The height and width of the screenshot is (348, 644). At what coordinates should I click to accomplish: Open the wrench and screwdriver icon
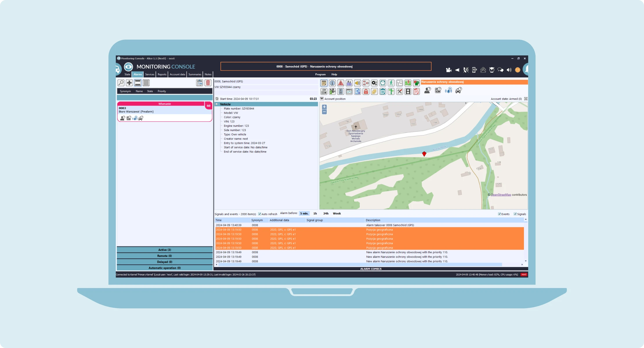(399, 92)
